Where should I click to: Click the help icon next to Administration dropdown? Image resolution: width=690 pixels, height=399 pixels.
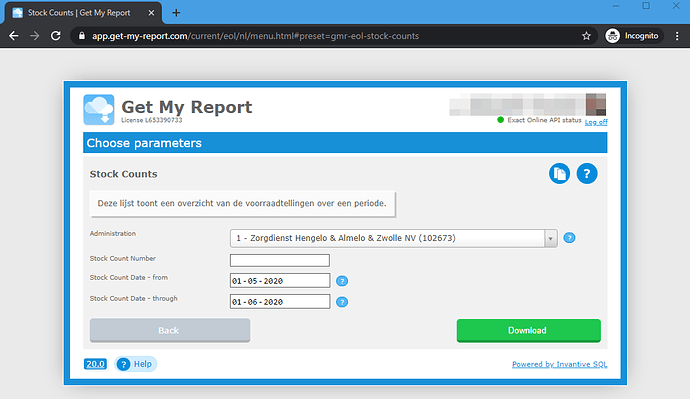click(569, 238)
